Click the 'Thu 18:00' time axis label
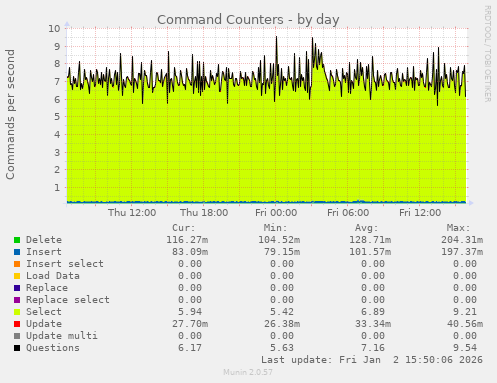 (x=204, y=213)
